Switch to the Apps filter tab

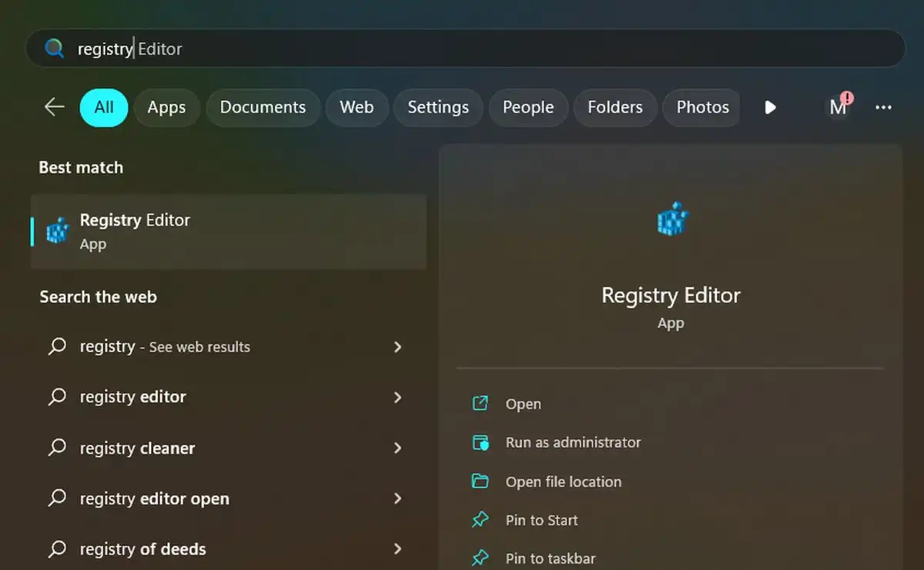tap(167, 107)
